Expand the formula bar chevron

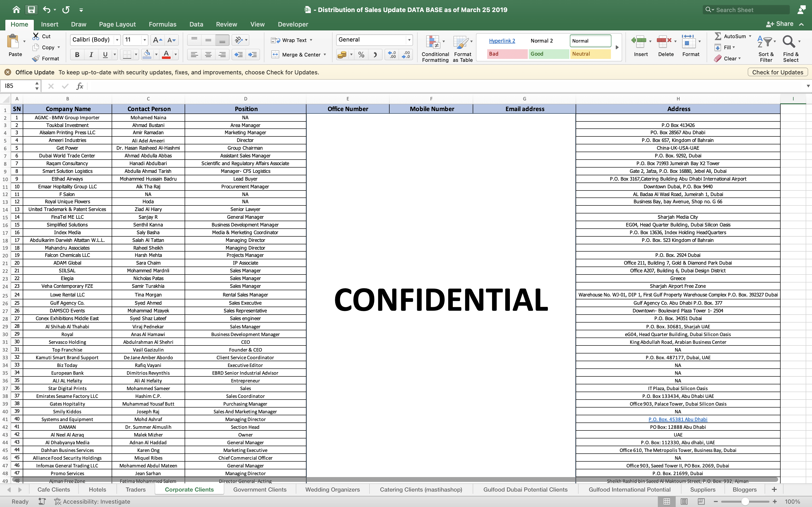pos(808,86)
